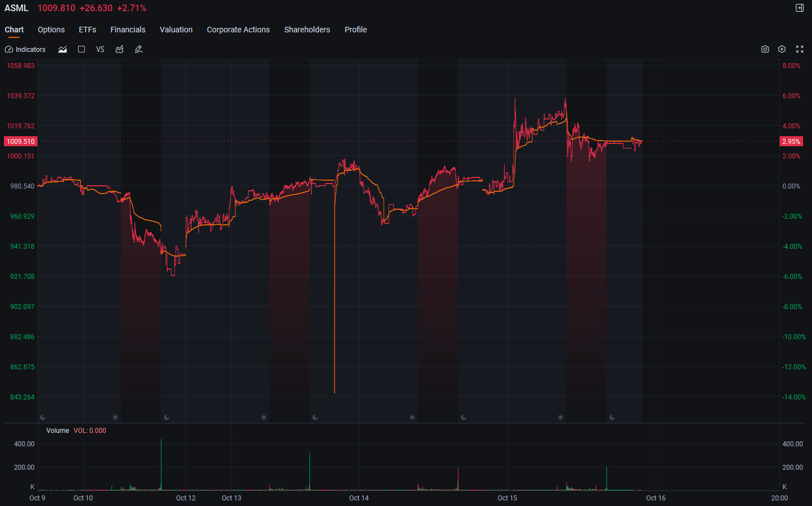
Task: Click the left 400.00 volume axis label
Action: (x=24, y=444)
